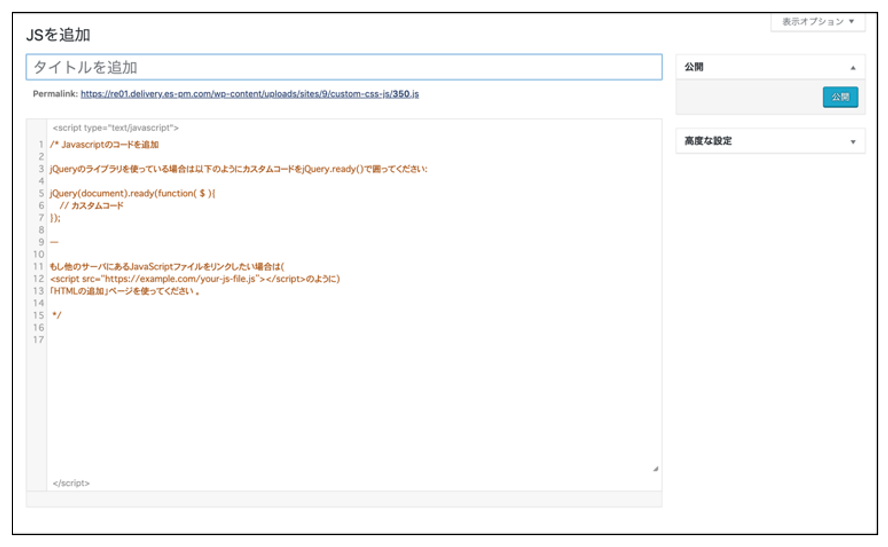Click line number 10 in the gutter
This screenshot has height=547, width=888.
pos(38,254)
